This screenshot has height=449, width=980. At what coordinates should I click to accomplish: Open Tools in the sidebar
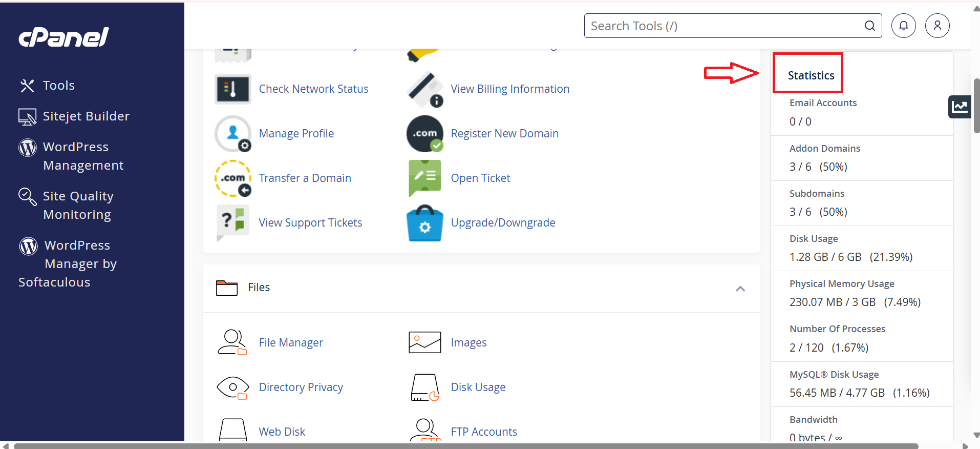[x=58, y=86]
